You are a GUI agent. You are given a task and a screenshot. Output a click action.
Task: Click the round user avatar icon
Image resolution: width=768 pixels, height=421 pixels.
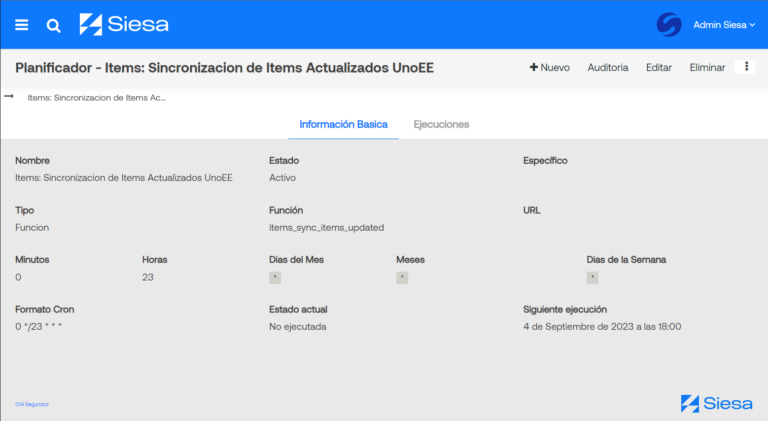click(x=669, y=24)
